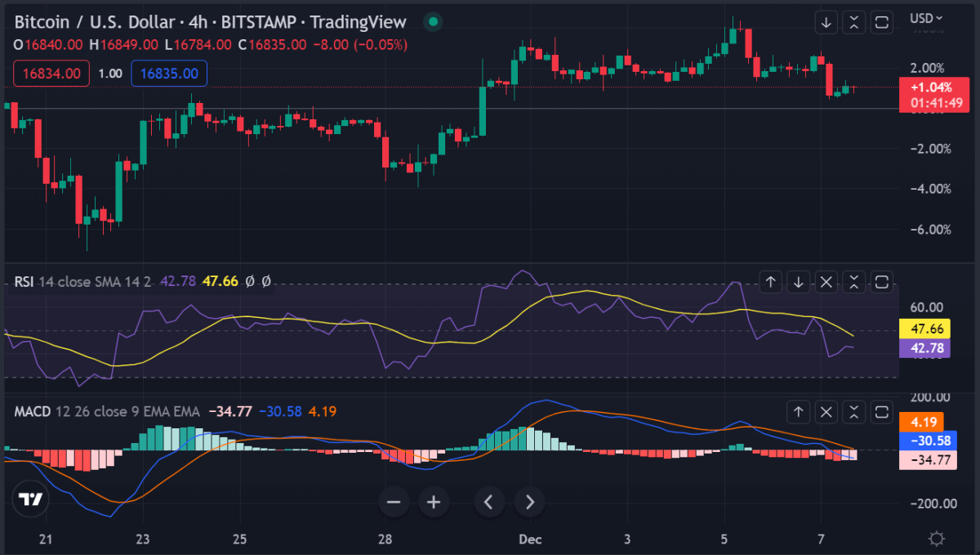Collapse the main Bitcoin price pane

(854, 22)
